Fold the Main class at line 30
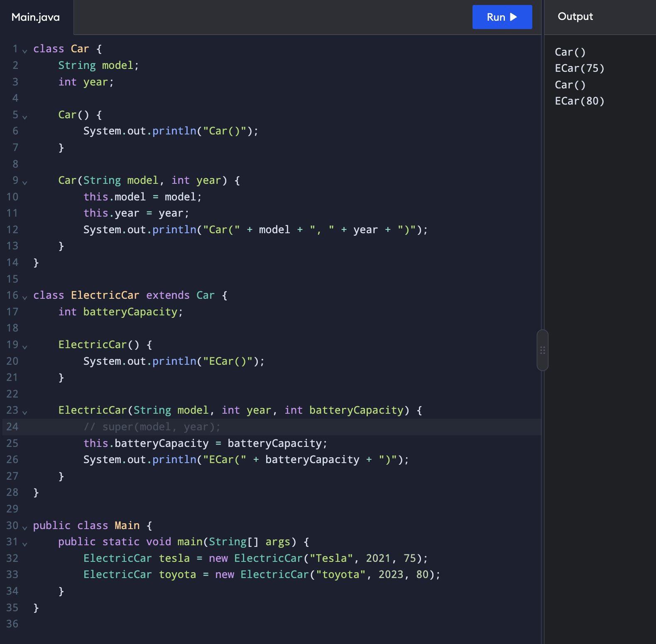Image resolution: width=656 pixels, height=644 pixels. point(25,528)
